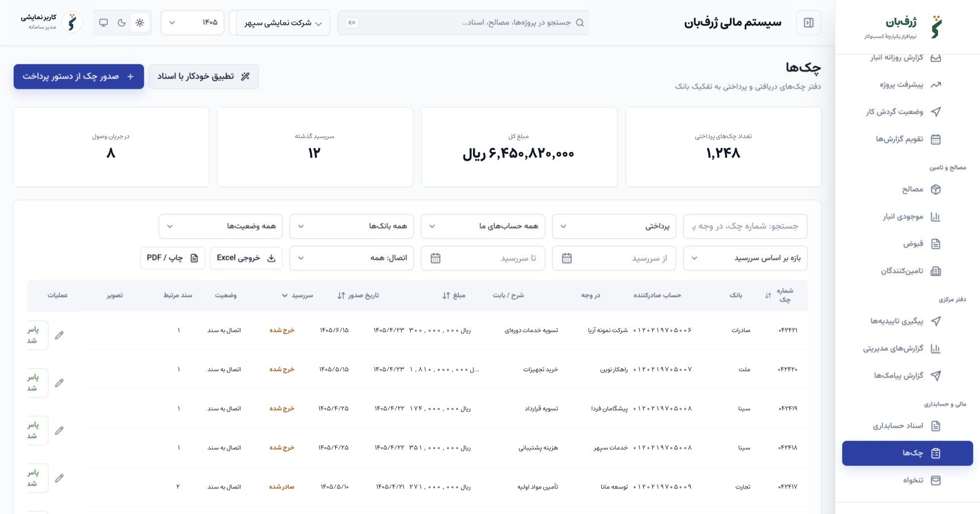Collapse the sidebar with the header panel icon

click(809, 23)
